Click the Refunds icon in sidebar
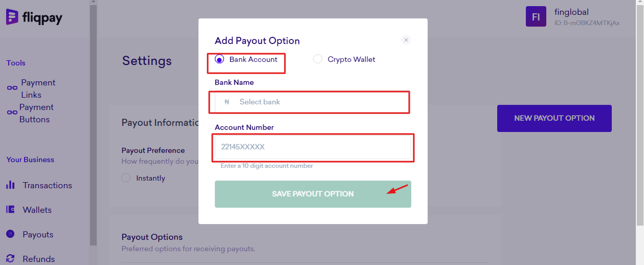 pos(10,258)
